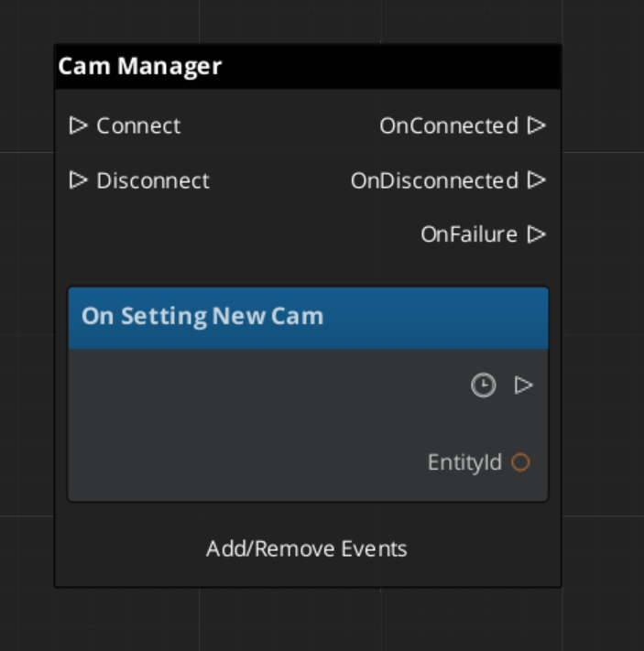644x651 pixels.
Task: Click the OnDisconnected slot label
Action: (434, 180)
